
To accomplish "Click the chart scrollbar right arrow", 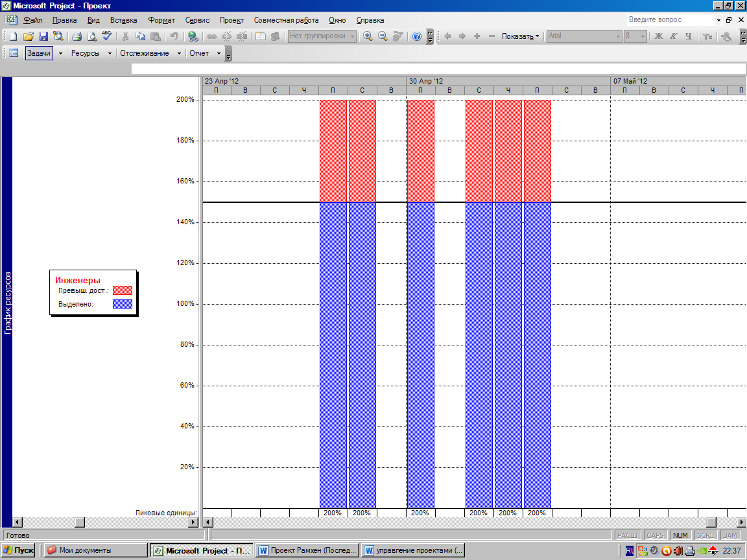I will point(742,522).
